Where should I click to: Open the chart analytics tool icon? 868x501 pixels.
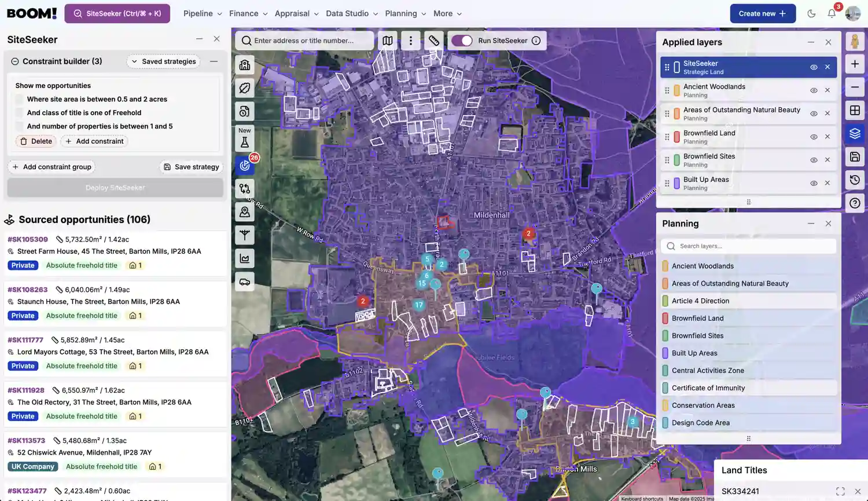[x=245, y=259]
